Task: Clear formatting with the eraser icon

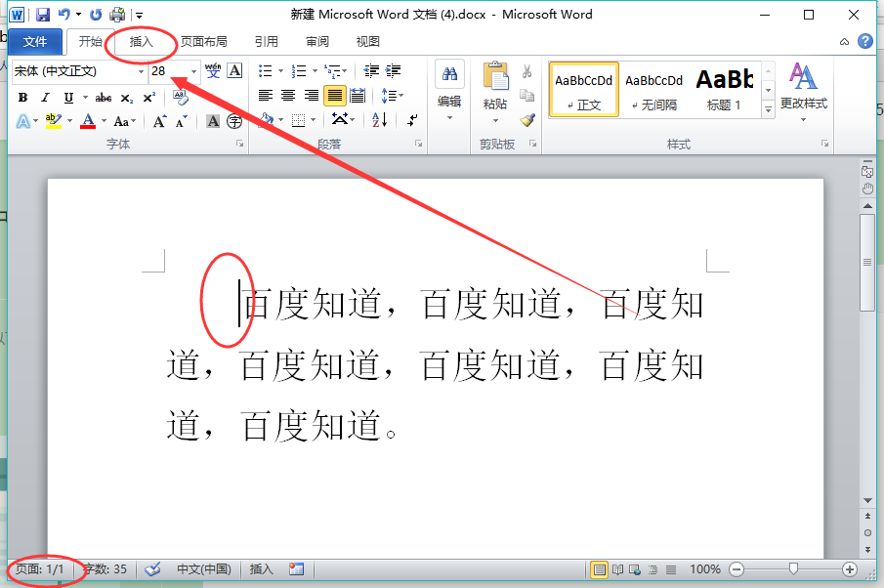Action: point(181,98)
